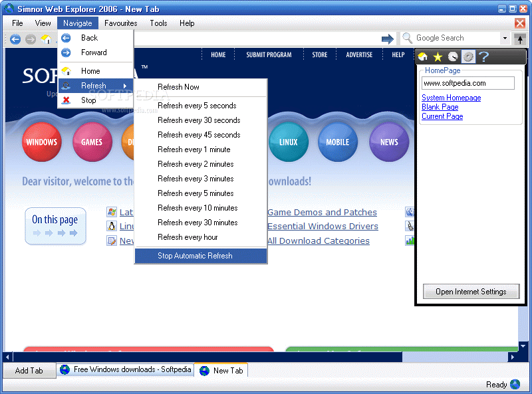Click the Softpedia tab globe icon
The height and width of the screenshot is (394, 532).
[x=65, y=369]
